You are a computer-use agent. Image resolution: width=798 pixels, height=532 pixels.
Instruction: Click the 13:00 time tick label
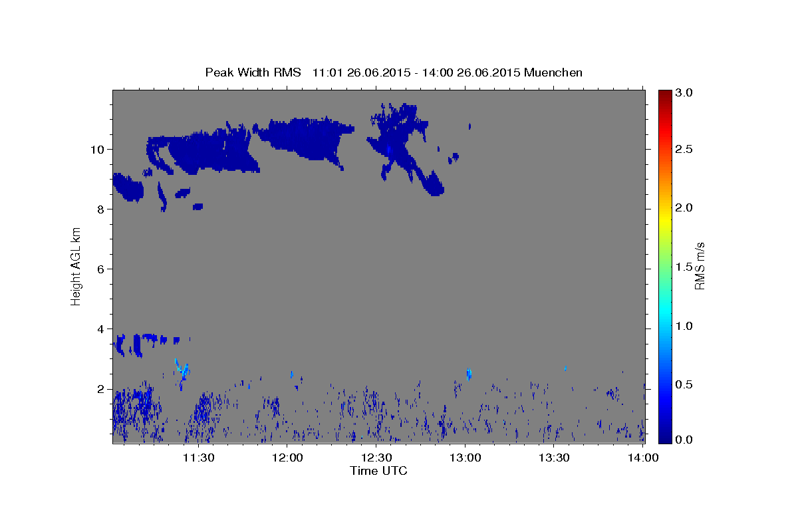pyautogui.click(x=465, y=458)
